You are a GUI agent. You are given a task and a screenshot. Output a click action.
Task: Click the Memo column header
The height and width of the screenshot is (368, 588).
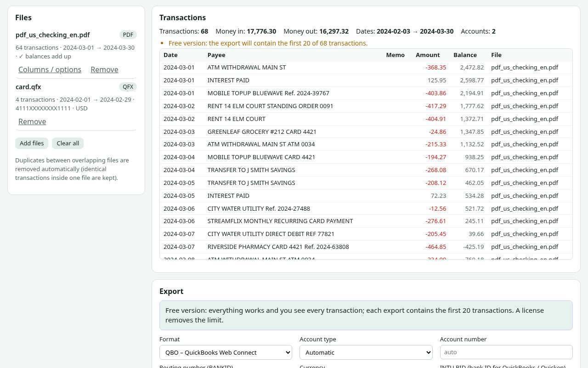[395, 55]
